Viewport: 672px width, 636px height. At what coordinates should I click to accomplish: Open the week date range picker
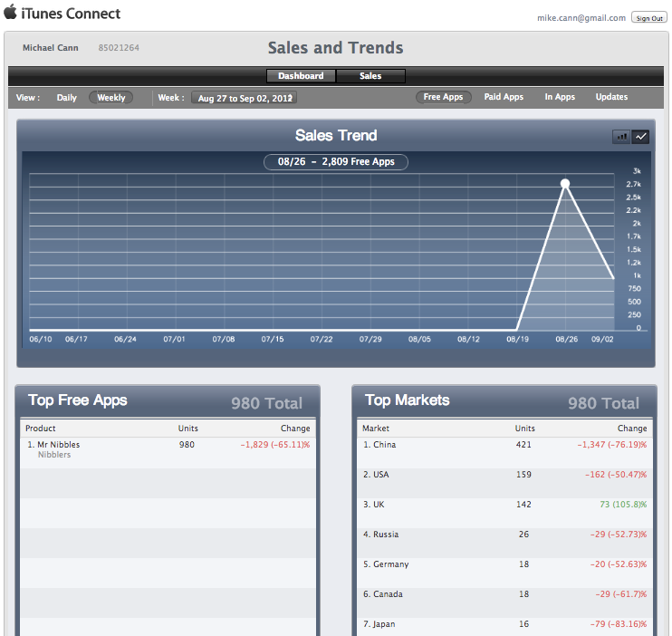coord(243,98)
